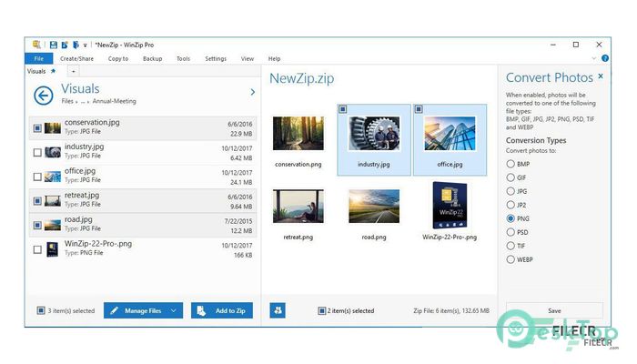Screen dimensions: 637x364
Task: Open the Create/Share tab
Action: [x=76, y=58]
